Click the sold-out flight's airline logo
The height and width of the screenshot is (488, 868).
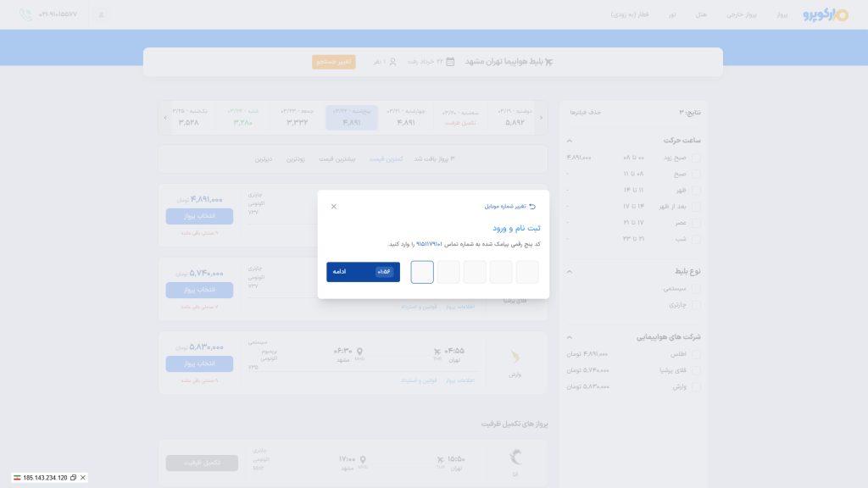pos(515,457)
